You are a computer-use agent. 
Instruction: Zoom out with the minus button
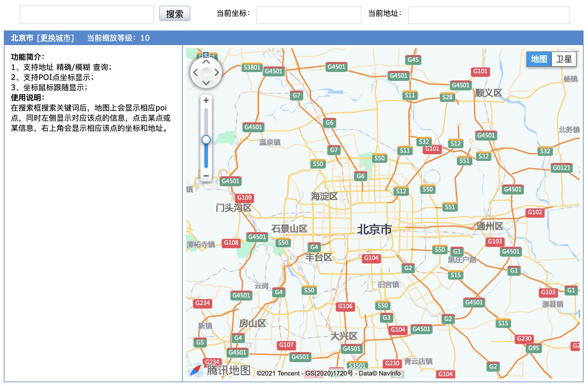point(206,176)
